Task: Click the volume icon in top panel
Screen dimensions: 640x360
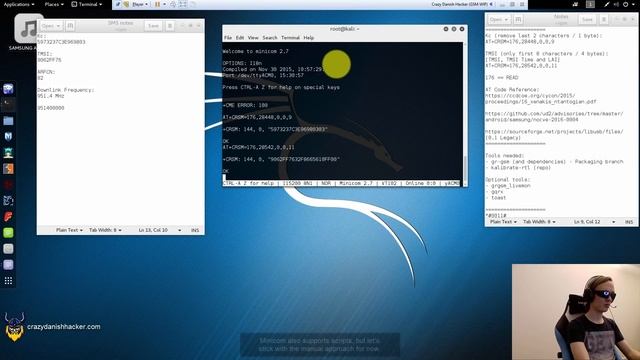Action: click(x=616, y=4)
